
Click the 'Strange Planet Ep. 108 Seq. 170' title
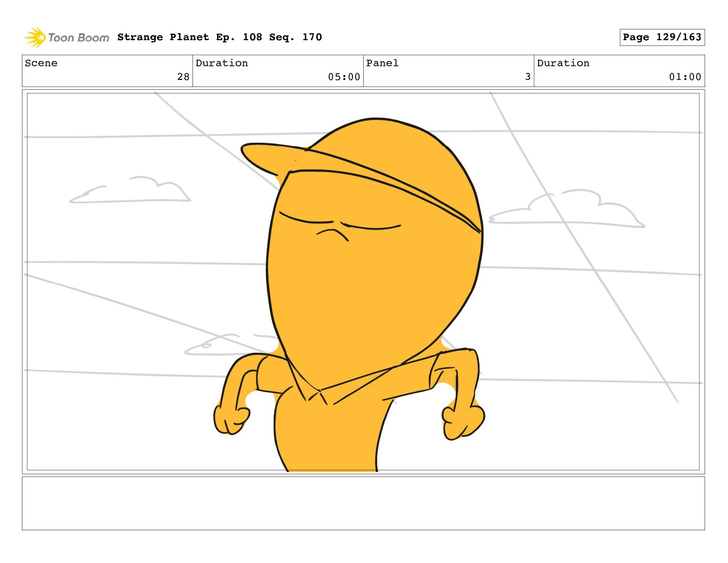coord(220,37)
